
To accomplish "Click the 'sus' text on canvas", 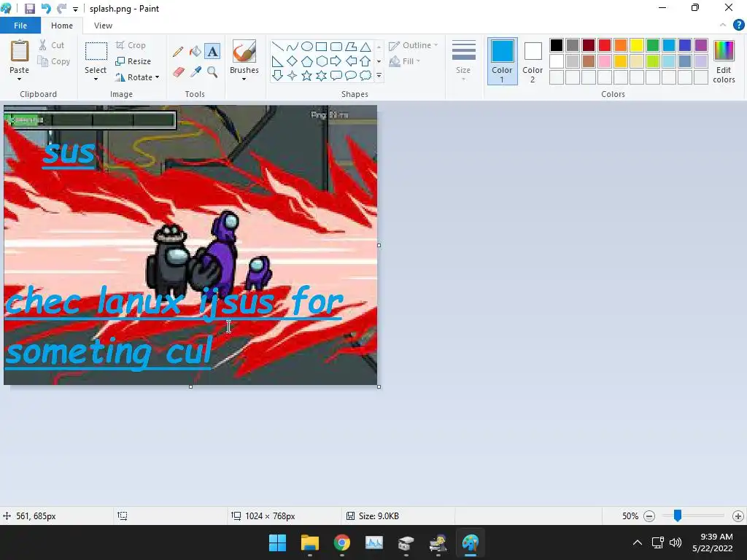I will (x=69, y=153).
